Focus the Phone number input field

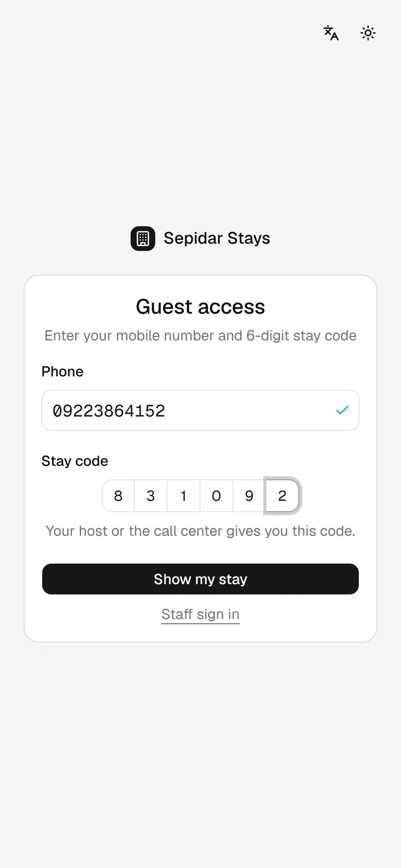200,410
